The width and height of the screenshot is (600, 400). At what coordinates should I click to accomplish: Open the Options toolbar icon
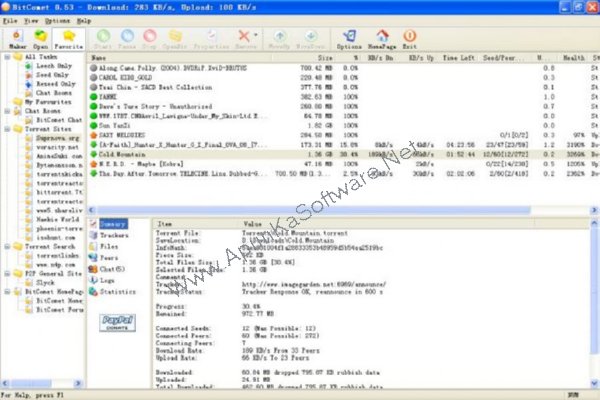349,39
